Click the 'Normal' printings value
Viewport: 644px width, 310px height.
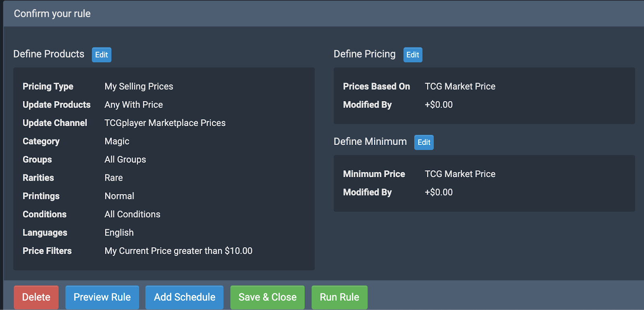click(119, 196)
